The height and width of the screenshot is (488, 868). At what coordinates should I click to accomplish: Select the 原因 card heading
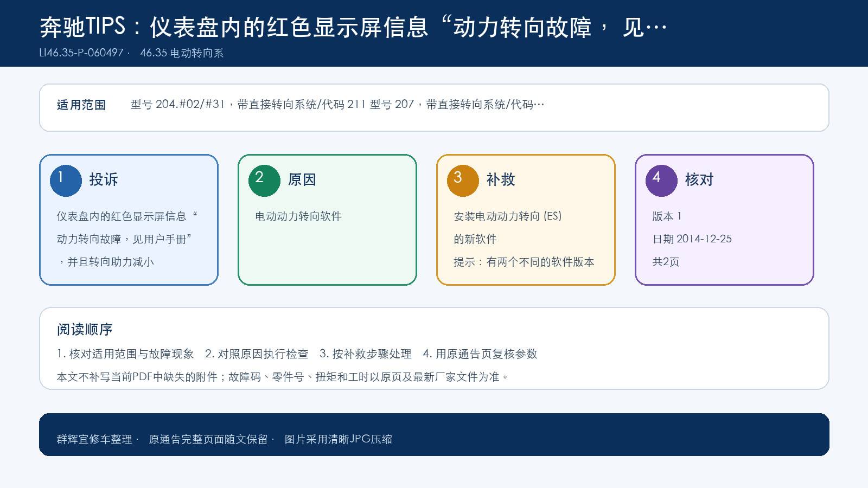tap(302, 179)
